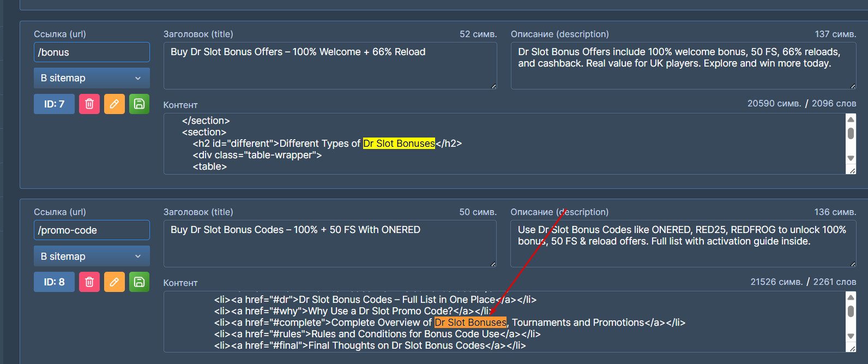
Task: Click the line containing href="#final"
Action: point(370,345)
